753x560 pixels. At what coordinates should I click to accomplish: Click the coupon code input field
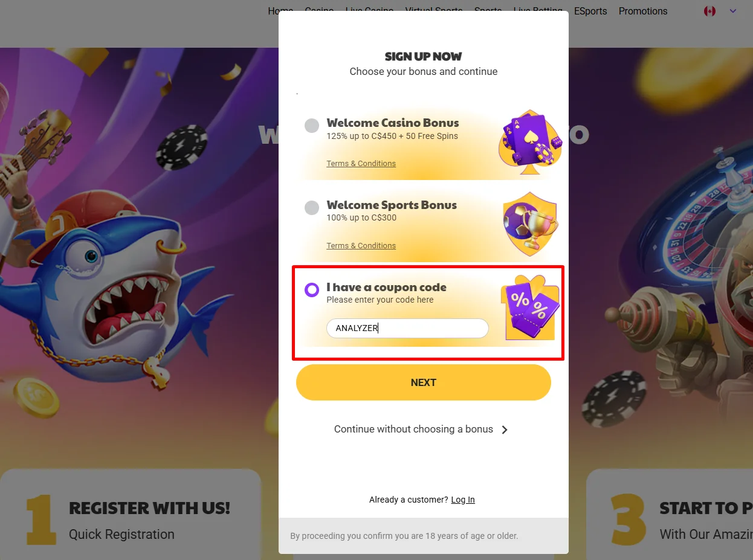pos(407,328)
